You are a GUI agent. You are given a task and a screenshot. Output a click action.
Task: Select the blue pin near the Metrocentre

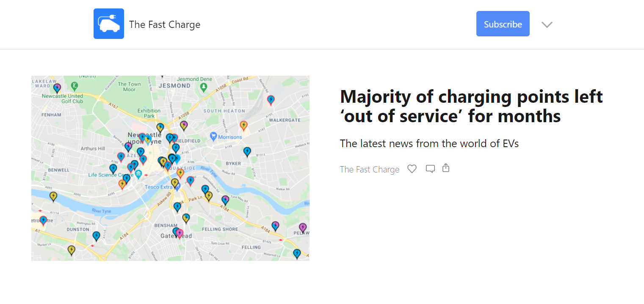[x=43, y=220]
